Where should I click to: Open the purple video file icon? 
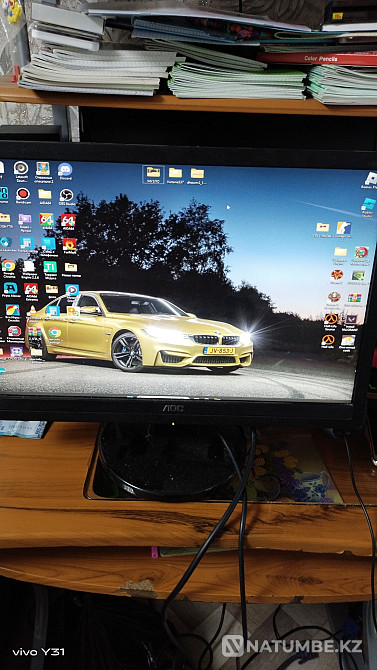tap(24, 220)
